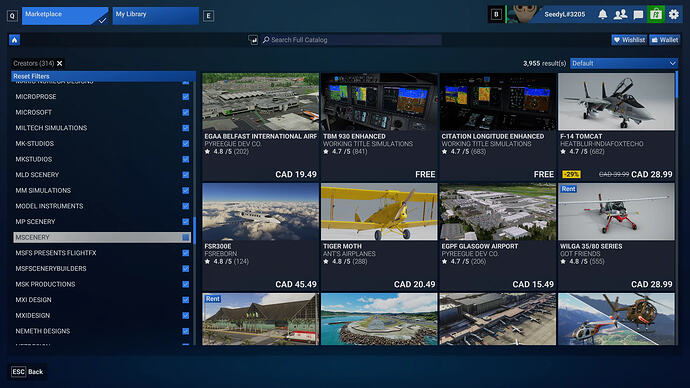
Task: Open EGAA Belfast International Airport thumbnail
Action: click(261, 102)
